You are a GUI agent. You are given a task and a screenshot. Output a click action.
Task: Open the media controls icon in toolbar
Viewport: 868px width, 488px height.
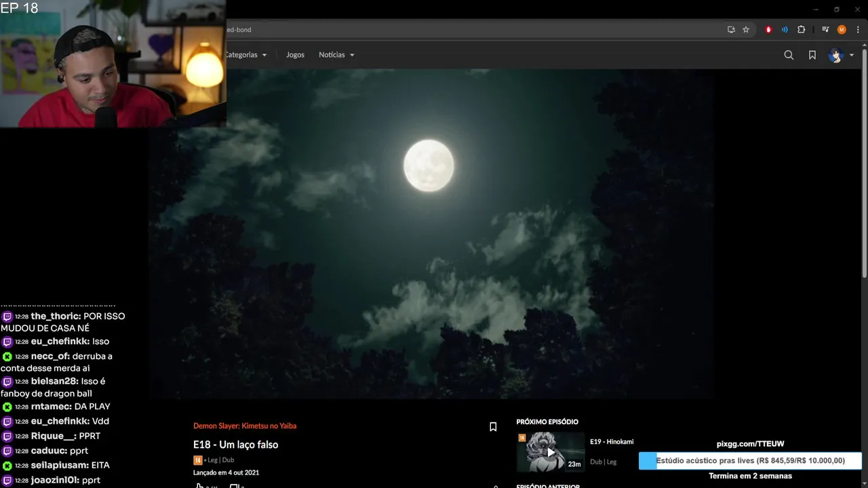[x=825, y=30]
